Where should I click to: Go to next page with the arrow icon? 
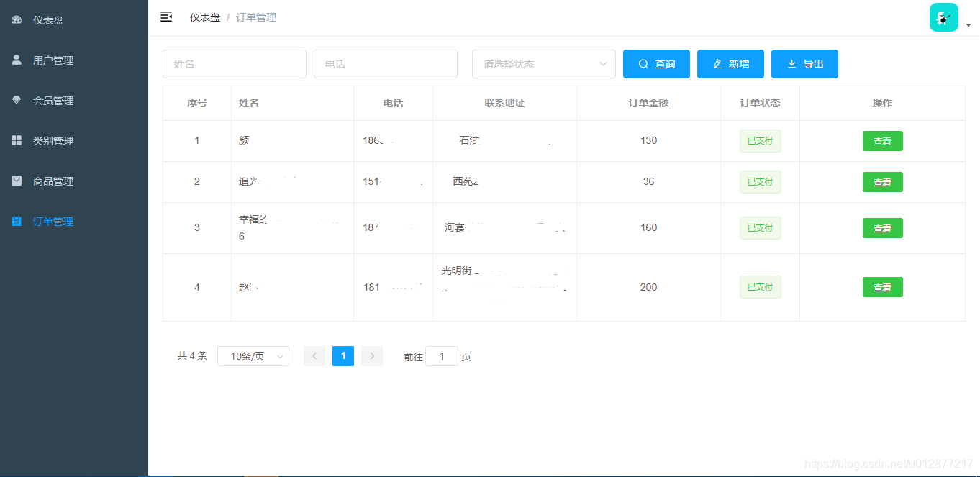point(372,355)
